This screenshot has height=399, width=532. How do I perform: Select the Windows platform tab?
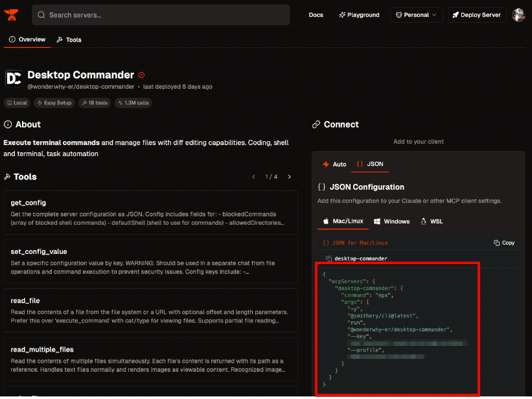point(392,222)
